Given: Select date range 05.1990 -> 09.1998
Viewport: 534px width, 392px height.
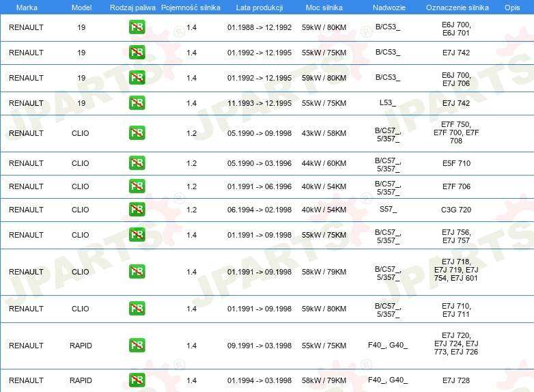Looking at the screenshot, I should click(x=259, y=133).
